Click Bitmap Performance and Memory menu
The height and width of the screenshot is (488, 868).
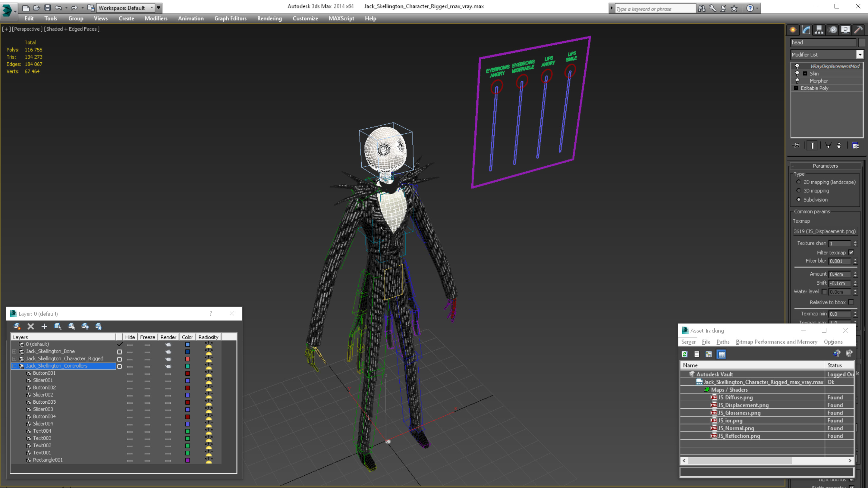[x=777, y=342]
